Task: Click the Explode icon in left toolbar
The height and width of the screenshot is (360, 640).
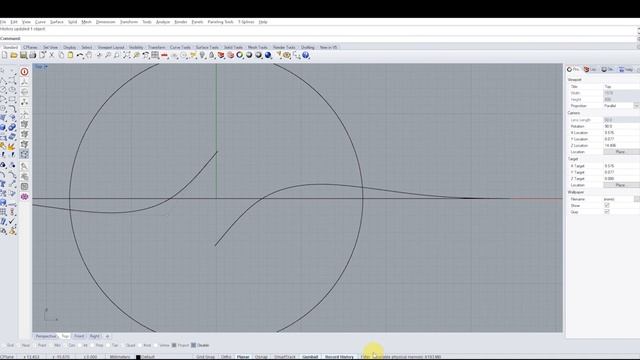Action: coord(11,146)
